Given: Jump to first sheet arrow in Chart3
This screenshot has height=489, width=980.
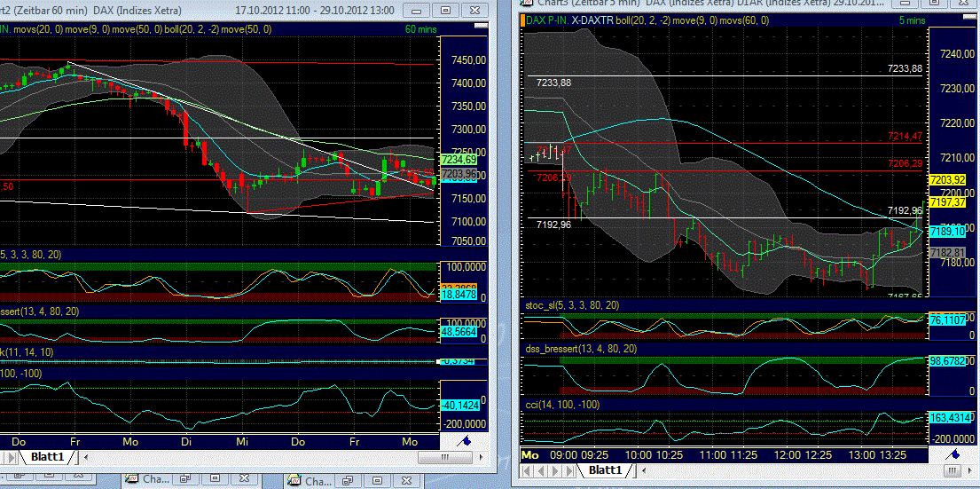Looking at the screenshot, I should (526, 470).
